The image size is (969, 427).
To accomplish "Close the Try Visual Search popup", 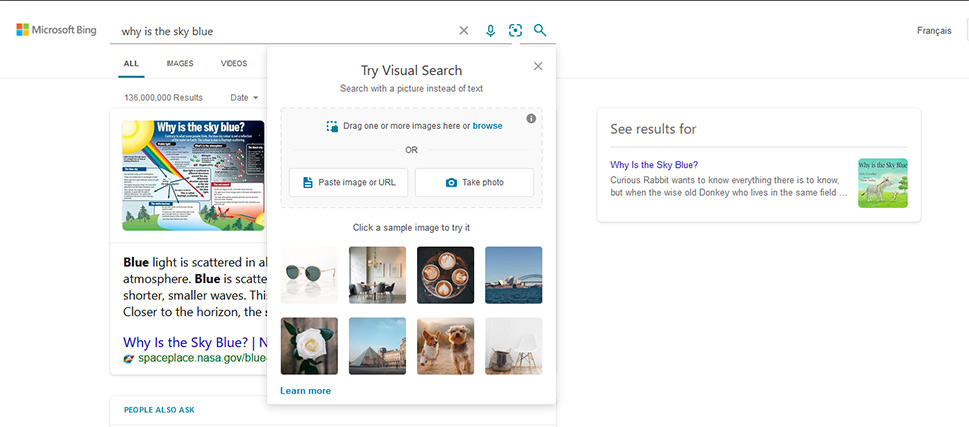I will click(538, 66).
